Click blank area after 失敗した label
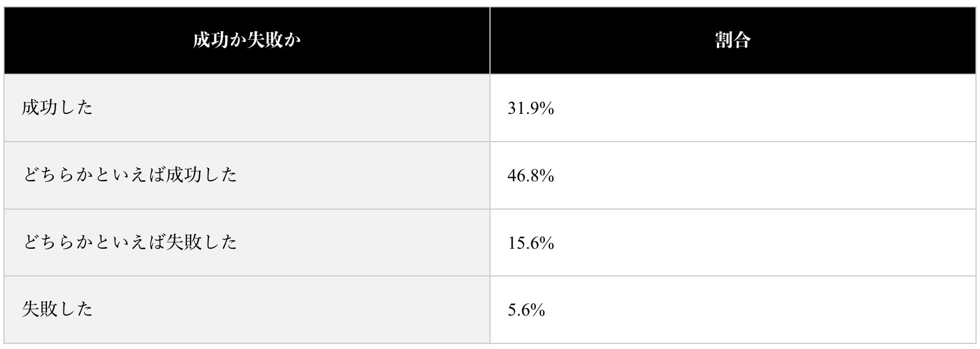The width and height of the screenshot is (980, 349). pyautogui.click(x=291, y=309)
